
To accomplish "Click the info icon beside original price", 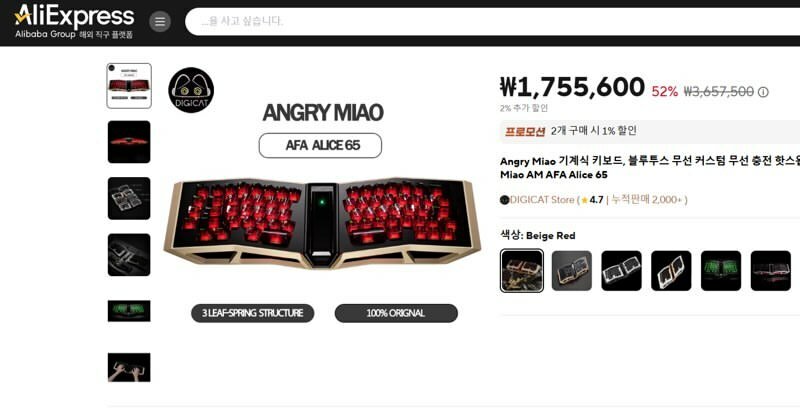I will coord(763,92).
